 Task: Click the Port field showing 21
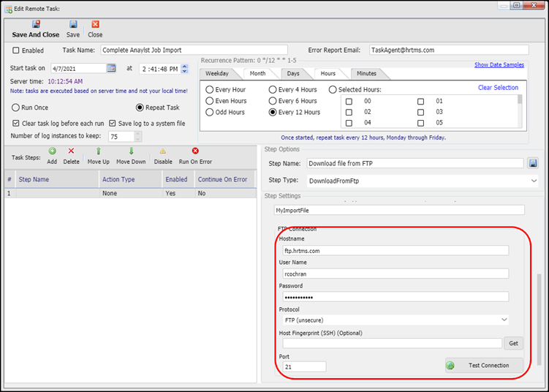tap(304, 367)
